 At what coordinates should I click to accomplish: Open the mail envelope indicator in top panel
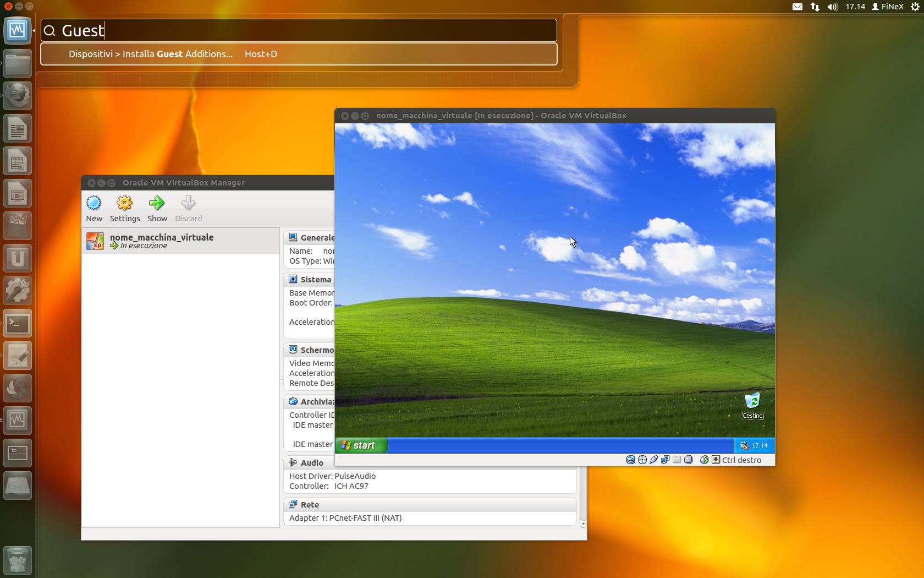(798, 7)
